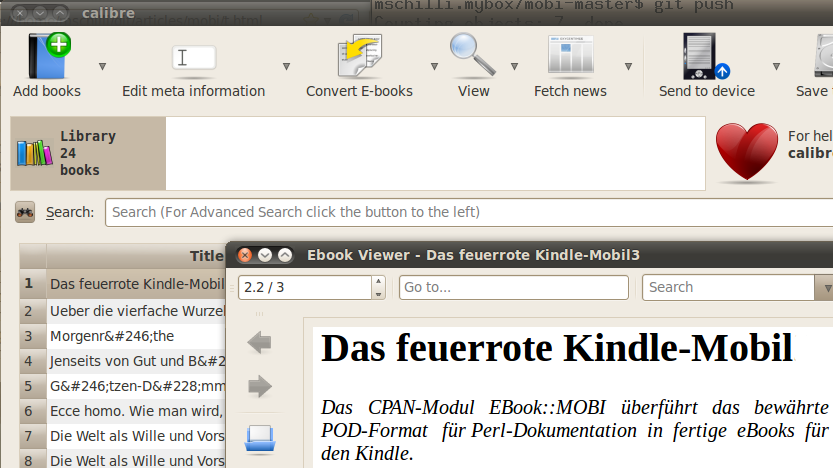Go back with viewer left arrow
The image size is (833, 468).
click(x=259, y=343)
